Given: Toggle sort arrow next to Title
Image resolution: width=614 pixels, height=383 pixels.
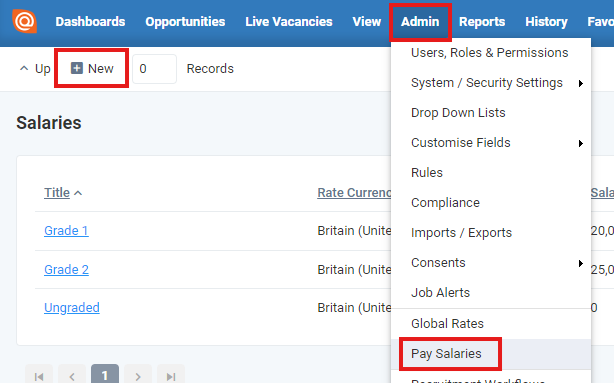Looking at the screenshot, I should tap(78, 193).
